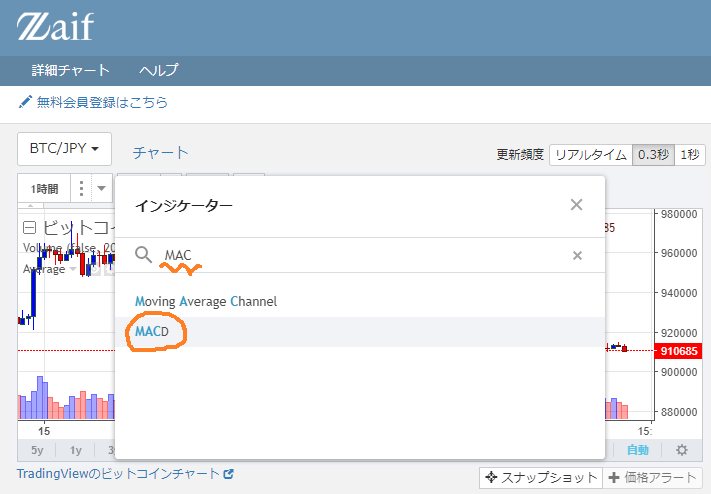This screenshot has width=711, height=494.
Task: Close the インジケーター dialog
Action: 576,205
